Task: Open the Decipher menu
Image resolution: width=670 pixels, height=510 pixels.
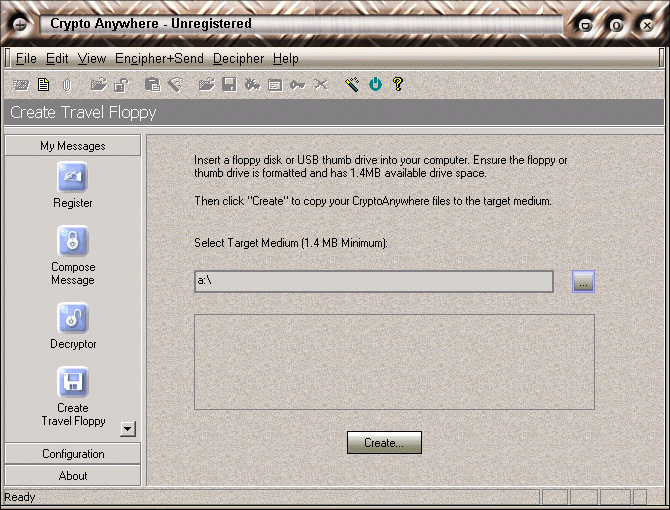Action: pos(238,59)
